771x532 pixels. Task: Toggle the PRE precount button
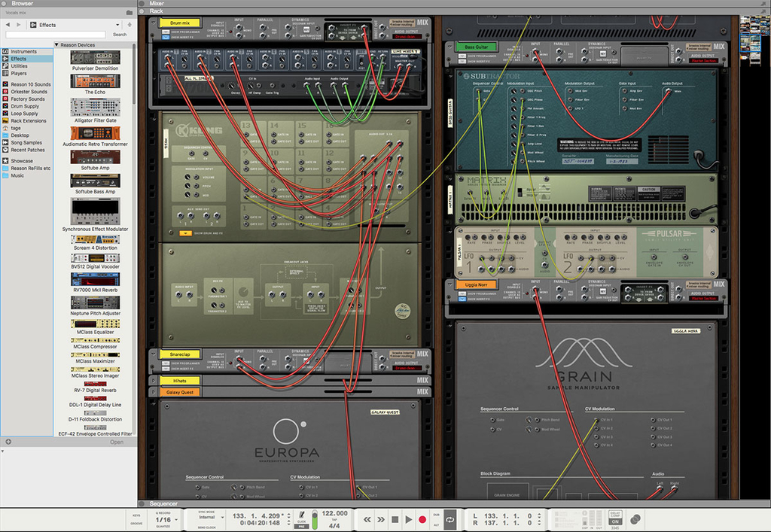(301, 527)
